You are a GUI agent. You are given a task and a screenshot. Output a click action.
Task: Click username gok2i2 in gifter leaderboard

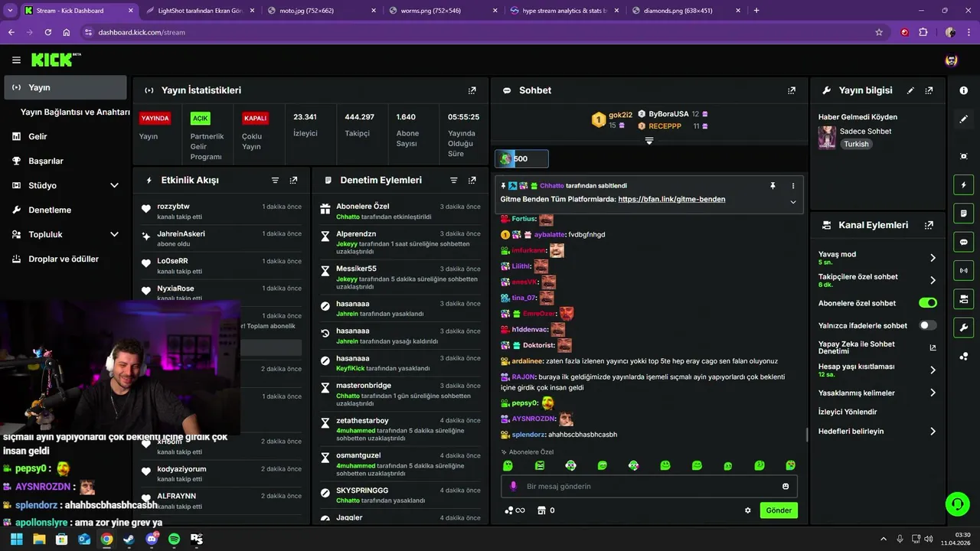pyautogui.click(x=620, y=115)
